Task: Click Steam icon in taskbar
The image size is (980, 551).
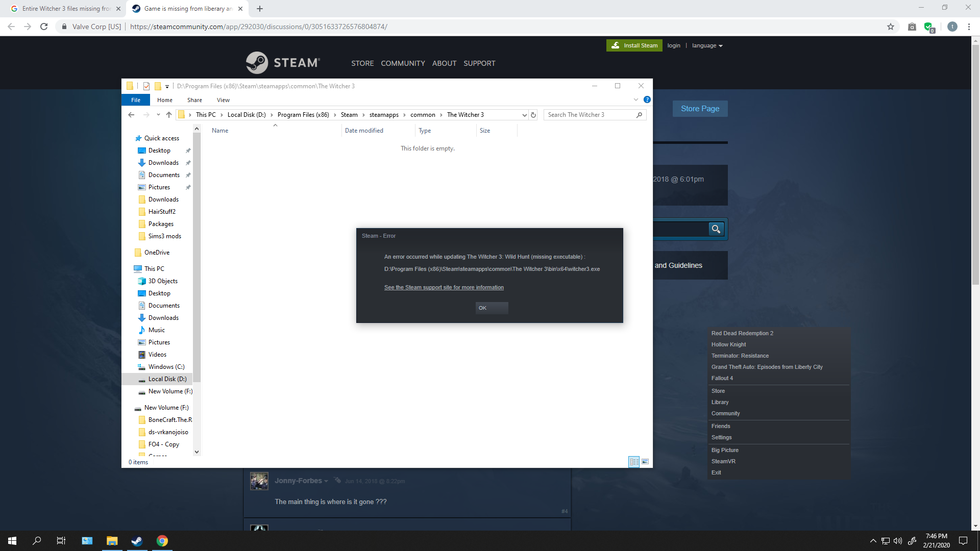Action: point(137,541)
